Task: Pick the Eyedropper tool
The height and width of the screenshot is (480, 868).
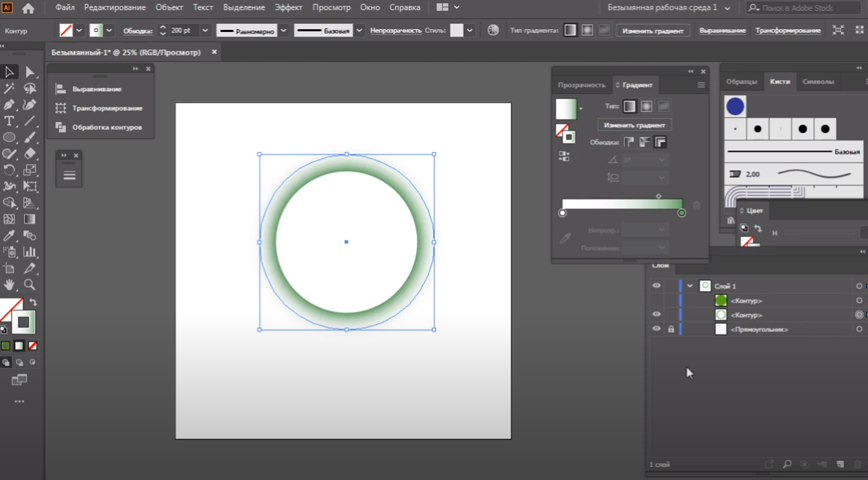Action: pyautogui.click(x=9, y=236)
